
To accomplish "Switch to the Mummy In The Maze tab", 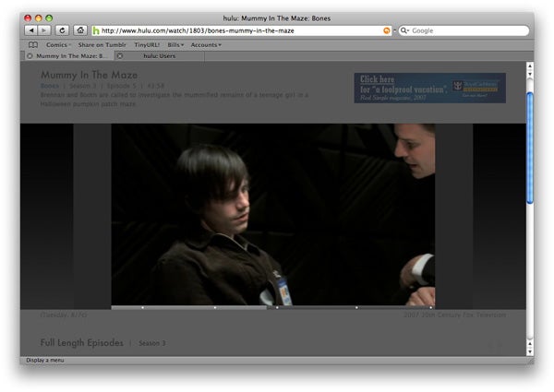I will (69, 55).
